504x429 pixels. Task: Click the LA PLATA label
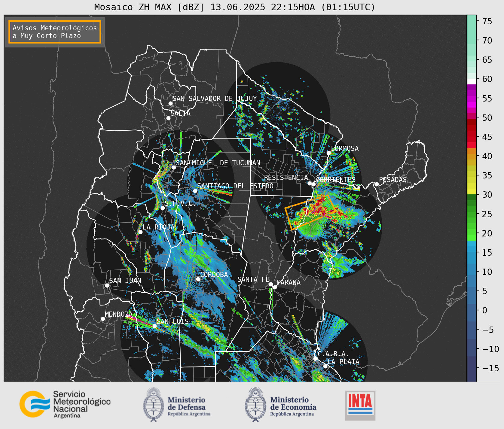(x=343, y=361)
